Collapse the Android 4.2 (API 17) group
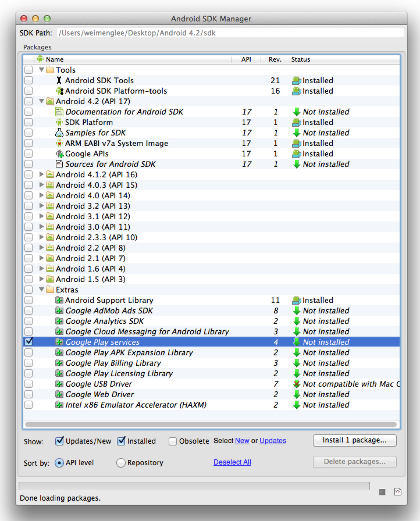Viewport: 420px width, 521px height. pos(42,101)
